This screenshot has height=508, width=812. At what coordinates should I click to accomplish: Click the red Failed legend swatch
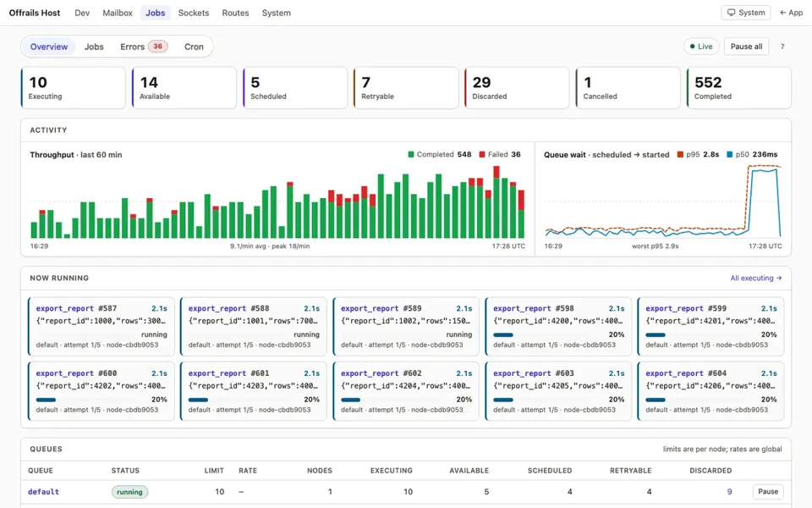coord(482,154)
